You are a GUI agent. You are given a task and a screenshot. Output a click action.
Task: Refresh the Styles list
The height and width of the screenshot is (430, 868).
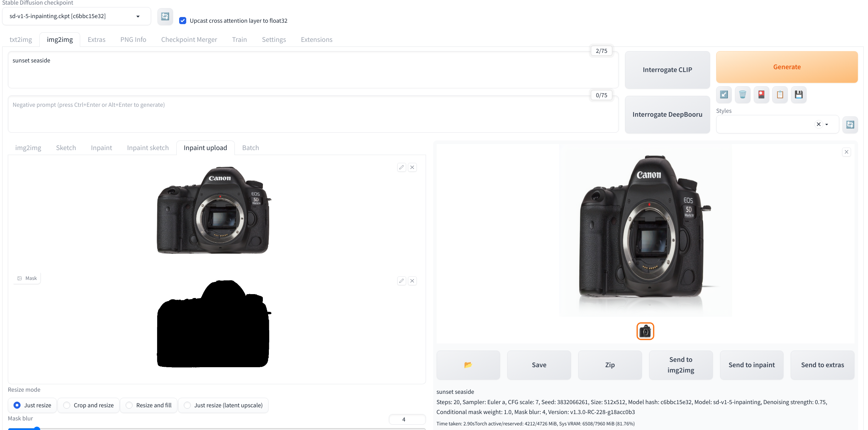click(x=850, y=125)
